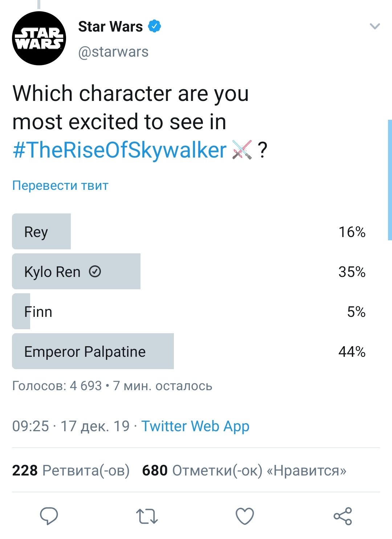This screenshot has width=392, height=539.
Task: Retweet using the arrows icon
Action: [x=147, y=516]
